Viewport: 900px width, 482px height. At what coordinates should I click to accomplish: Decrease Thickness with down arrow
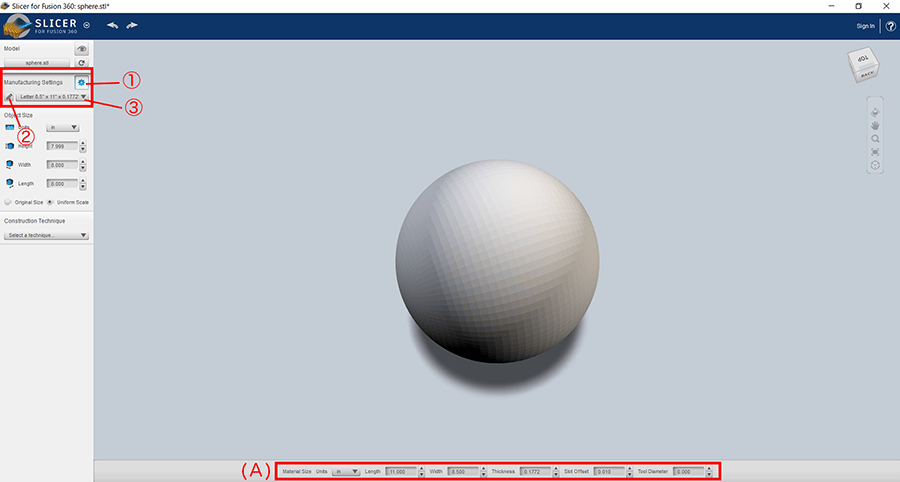click(x=556, y=475)
